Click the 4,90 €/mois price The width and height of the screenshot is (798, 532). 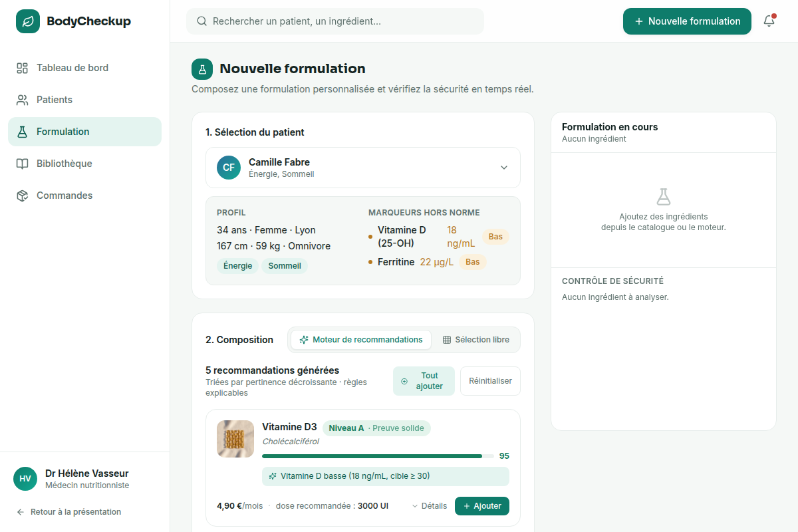[240, 506]
